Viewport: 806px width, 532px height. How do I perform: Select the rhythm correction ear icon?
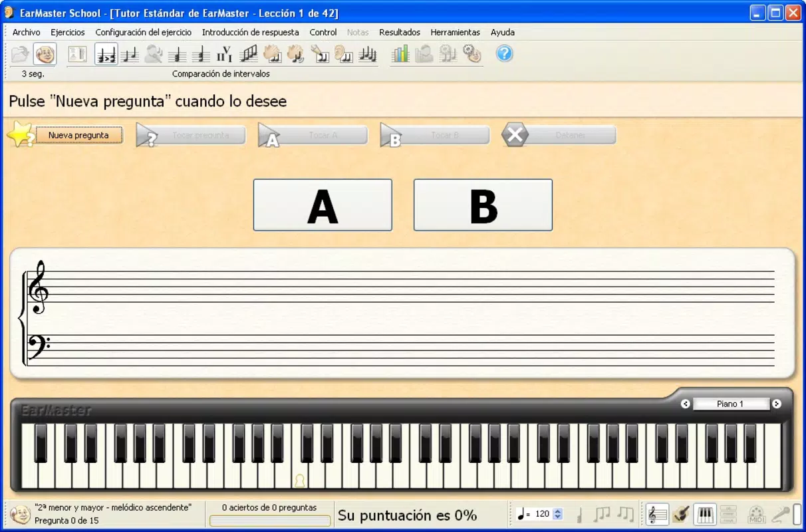(x=343, y=54)
